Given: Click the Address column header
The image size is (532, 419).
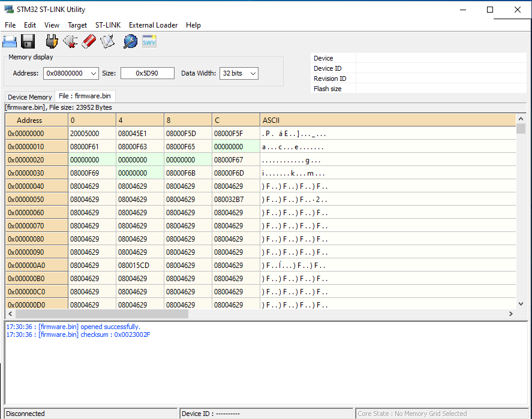Looking at the screenshot, I should click(37, 120).
